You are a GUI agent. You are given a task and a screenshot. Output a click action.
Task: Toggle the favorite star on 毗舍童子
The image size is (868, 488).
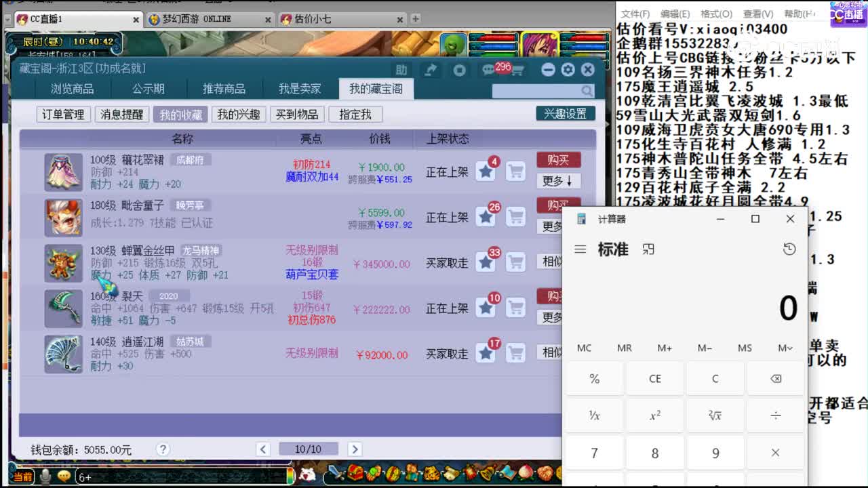[x=486, y=217]
